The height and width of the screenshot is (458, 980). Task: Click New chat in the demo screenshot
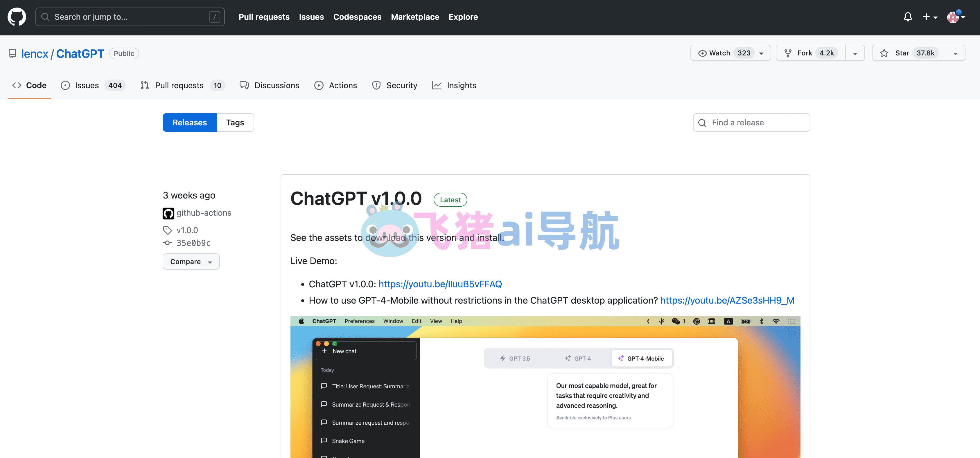(366, 351)
